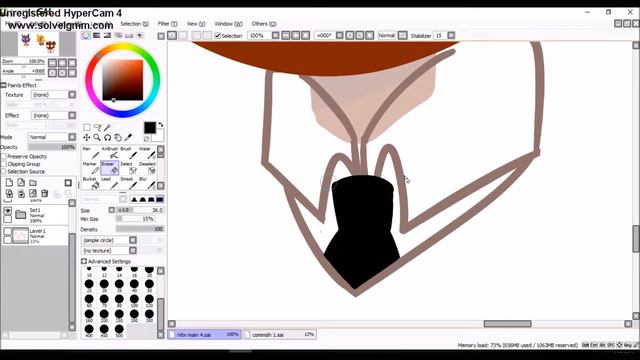Click the navigator preview thumbnail
This screenshot has width=640, height=360.
click(x=38, y=44)
